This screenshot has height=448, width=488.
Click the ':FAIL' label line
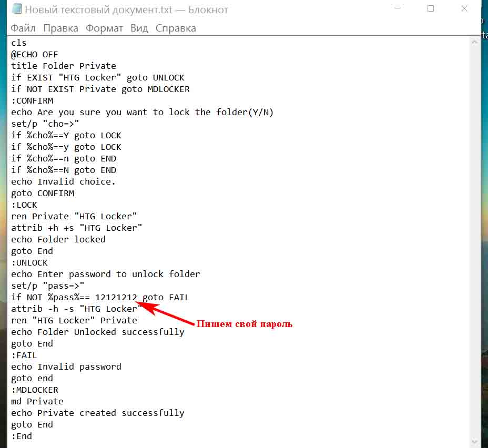click(x=24, y=355)
